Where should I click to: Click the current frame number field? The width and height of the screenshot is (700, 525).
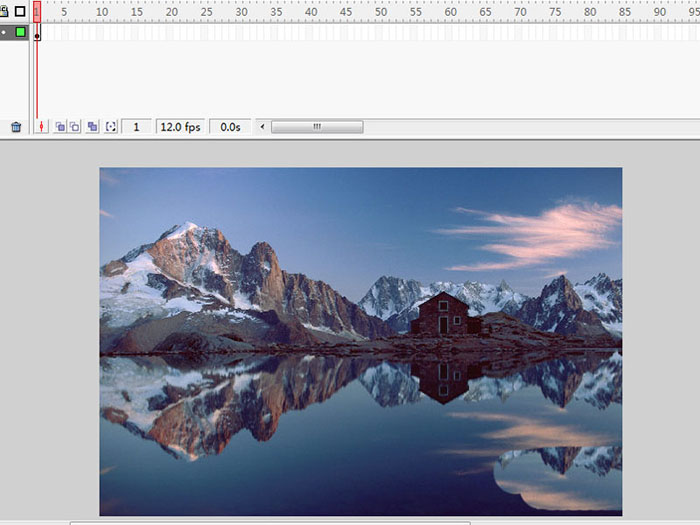pyautogui.click(x=136, y=127)
